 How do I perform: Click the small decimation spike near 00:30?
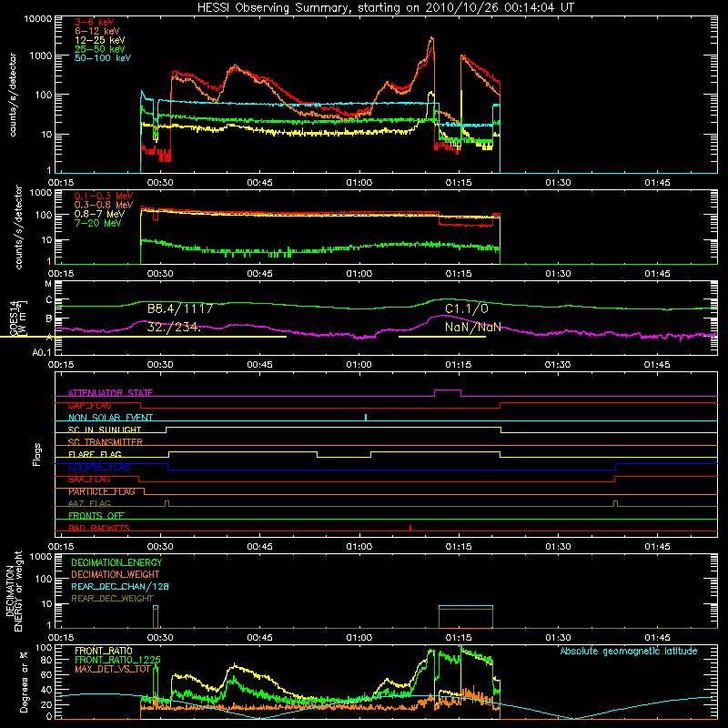click(x=156, y=617)
